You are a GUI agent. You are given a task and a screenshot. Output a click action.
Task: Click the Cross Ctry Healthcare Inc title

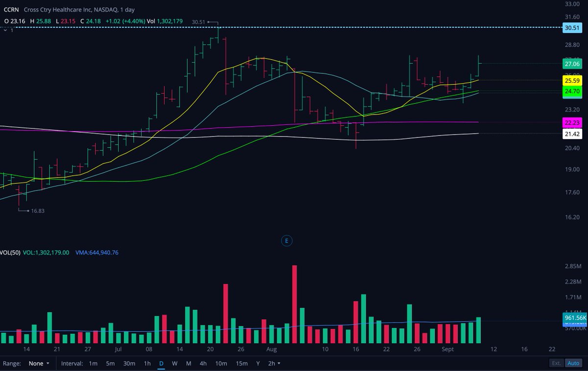click(x=56, y=9)
